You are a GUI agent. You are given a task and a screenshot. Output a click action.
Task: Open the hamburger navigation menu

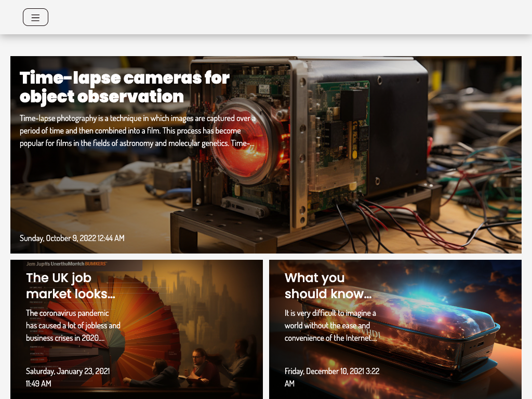click(x=35, y=17)
